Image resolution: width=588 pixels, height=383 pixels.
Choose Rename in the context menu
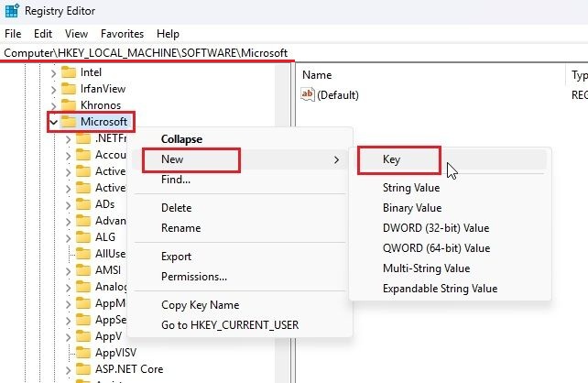240,228
